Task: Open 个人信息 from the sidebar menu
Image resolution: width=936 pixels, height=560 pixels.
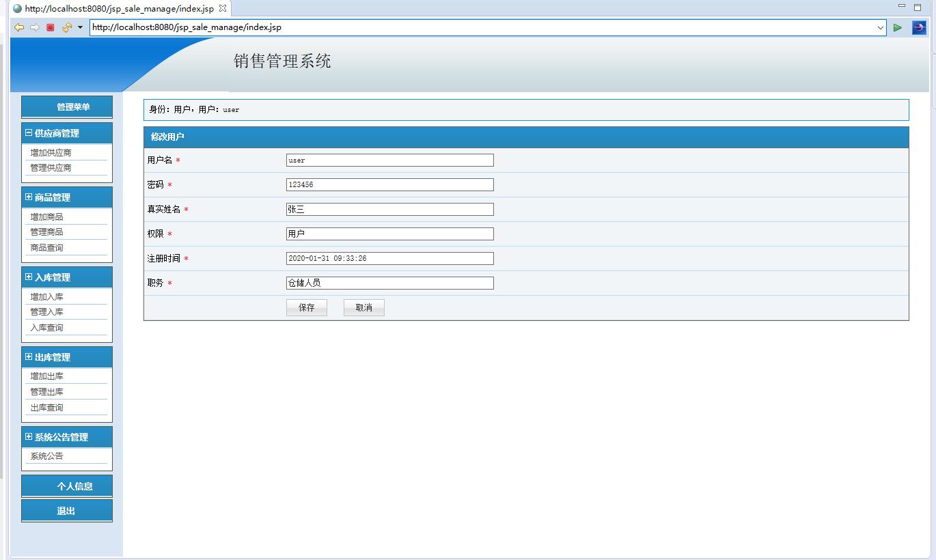Action: click(x=66, y=486)
